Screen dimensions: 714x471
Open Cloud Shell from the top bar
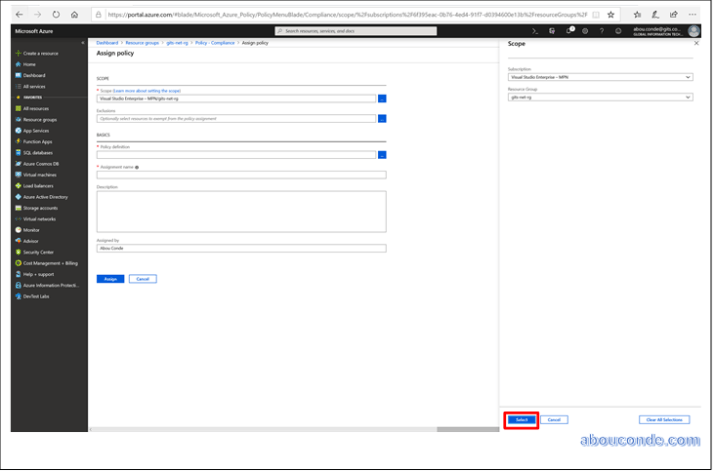534,31
